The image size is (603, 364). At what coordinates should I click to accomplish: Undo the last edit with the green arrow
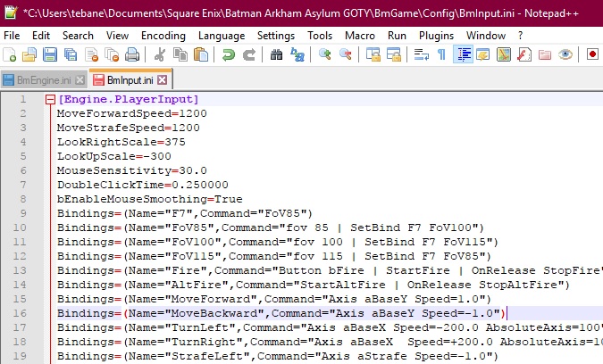pyautogui.click(x=229, y=54)
